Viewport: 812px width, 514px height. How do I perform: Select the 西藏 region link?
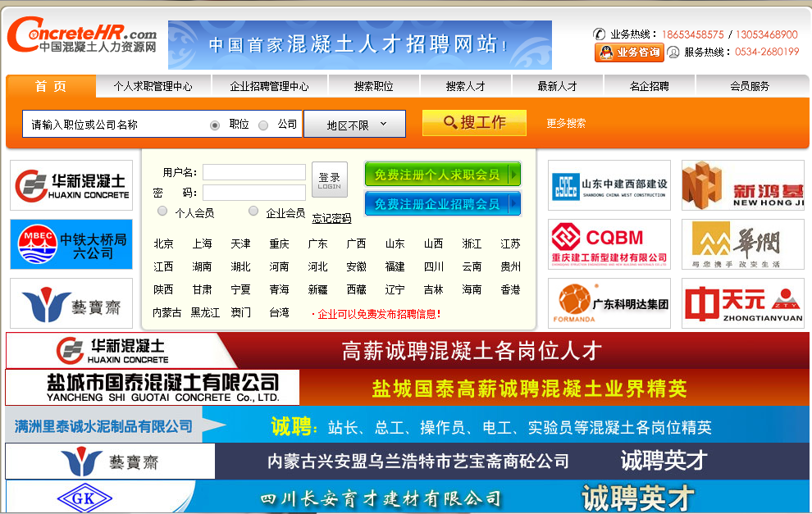(x=356, y=289)
